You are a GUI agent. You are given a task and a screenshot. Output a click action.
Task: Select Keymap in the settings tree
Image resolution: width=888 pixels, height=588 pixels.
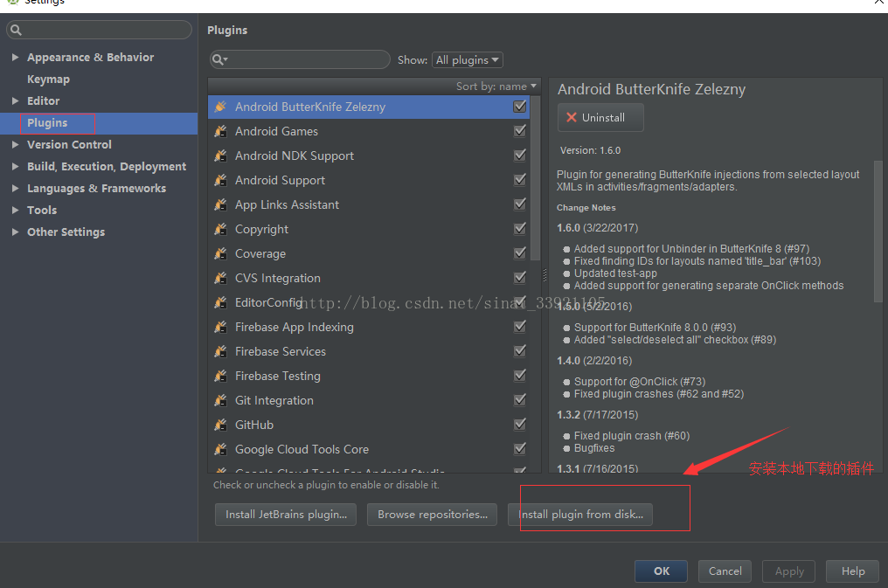pyautogui.click(x=48, y=80)
